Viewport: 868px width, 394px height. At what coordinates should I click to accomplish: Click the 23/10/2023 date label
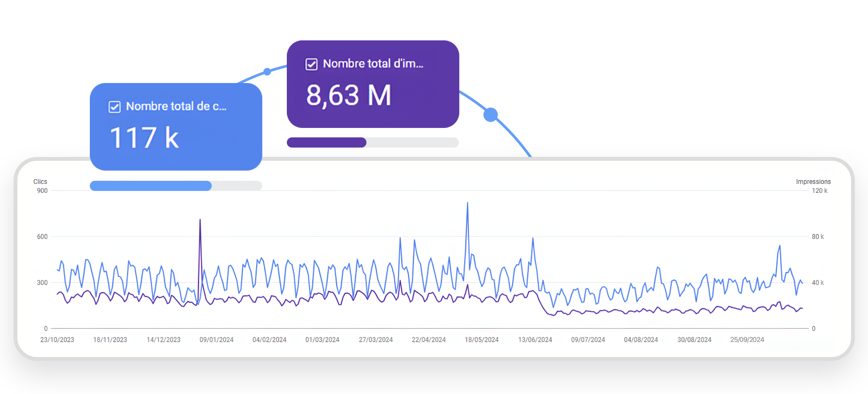57,340
